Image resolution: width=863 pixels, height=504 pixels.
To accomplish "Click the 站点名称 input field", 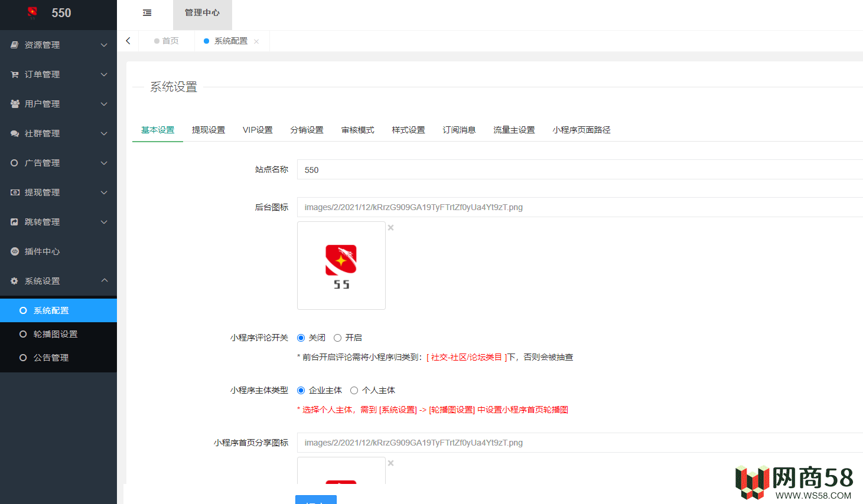I will pyautogui.click(x=580, y=169).
